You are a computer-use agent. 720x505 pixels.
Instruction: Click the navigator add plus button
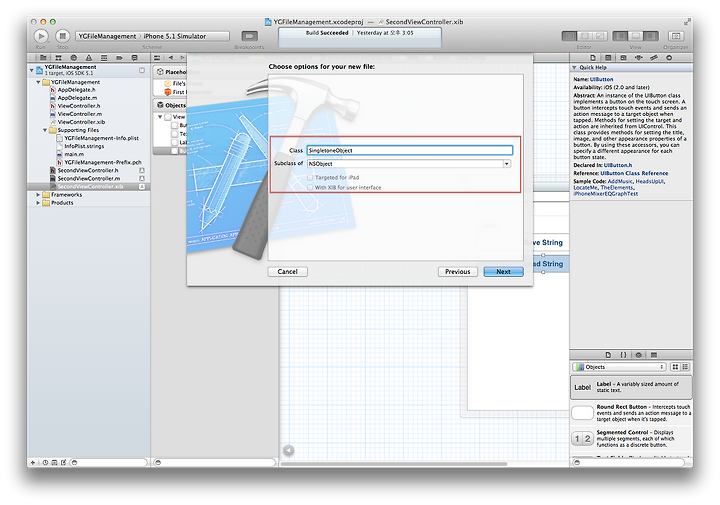(x=33, y=462)
